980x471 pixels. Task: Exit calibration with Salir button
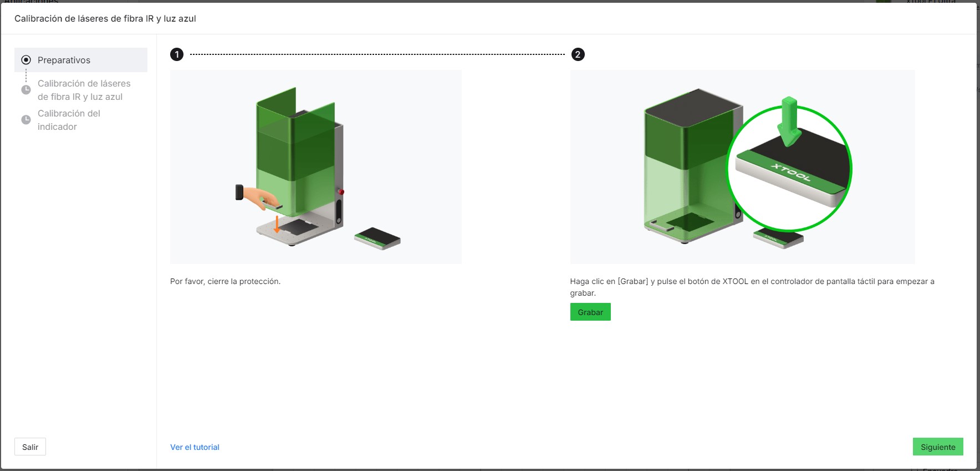(30, 447)
